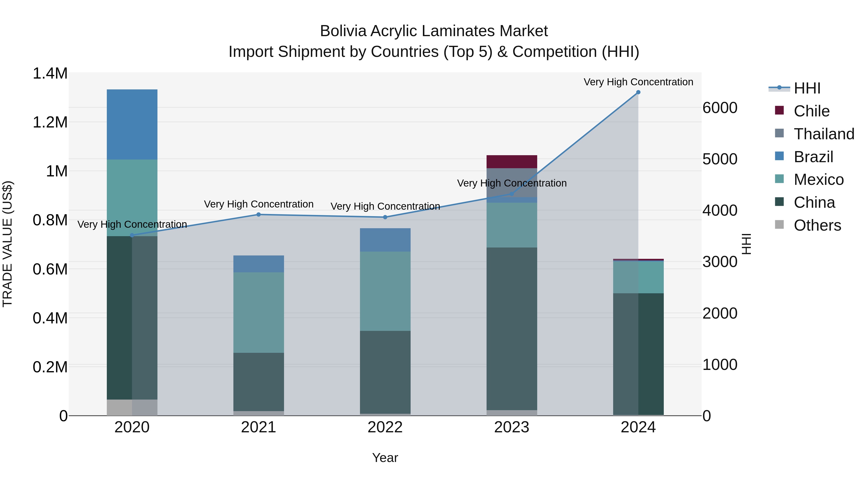This screenshot has height=488, width=868.
Task: Select the Mexico segment of the 2022 bar
Action: (x=385, y=291)
